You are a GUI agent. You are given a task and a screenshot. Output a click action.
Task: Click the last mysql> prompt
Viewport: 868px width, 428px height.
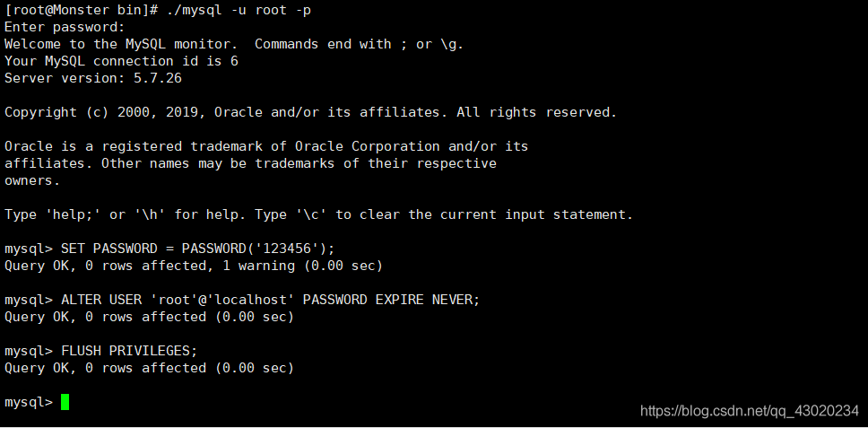(x=28, y=403)
